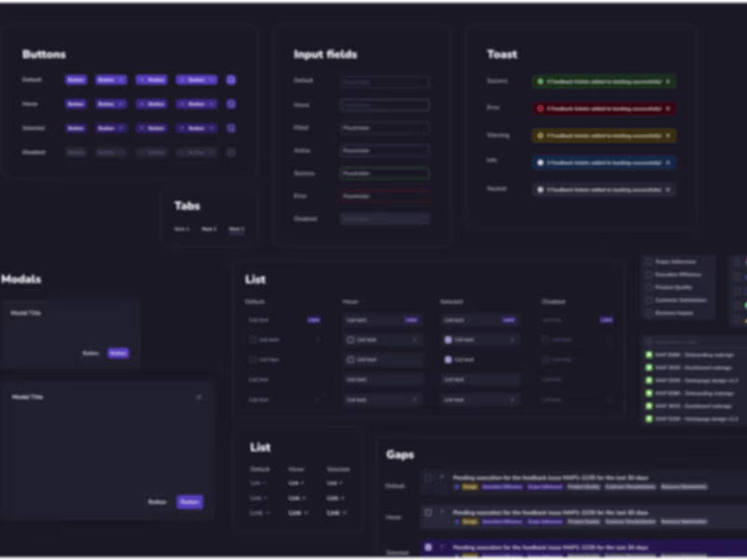Click the green status icon in Success toast
The width and height of the screenshot is (747, 560).
[x=541, y=81]
